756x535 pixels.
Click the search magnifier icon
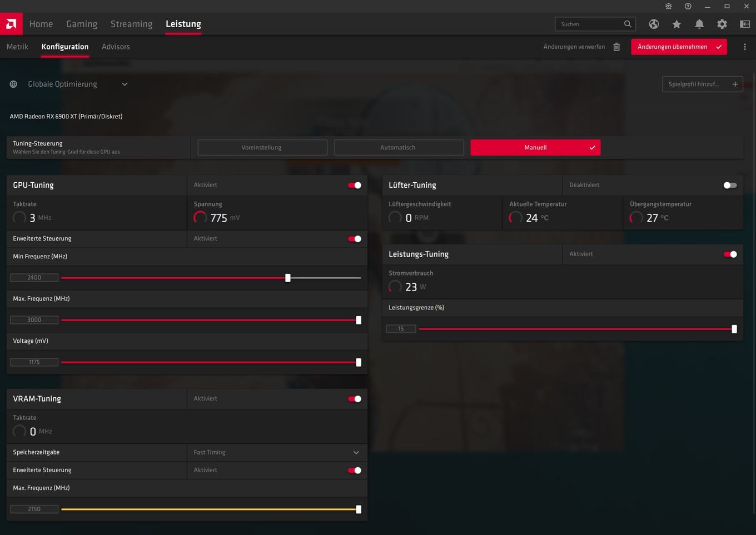pos(628,24)
